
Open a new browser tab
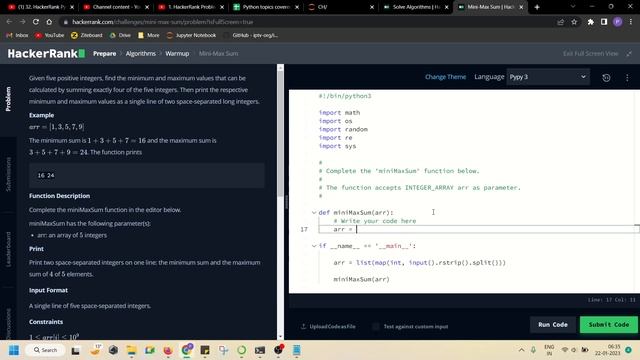click(537, 7)
